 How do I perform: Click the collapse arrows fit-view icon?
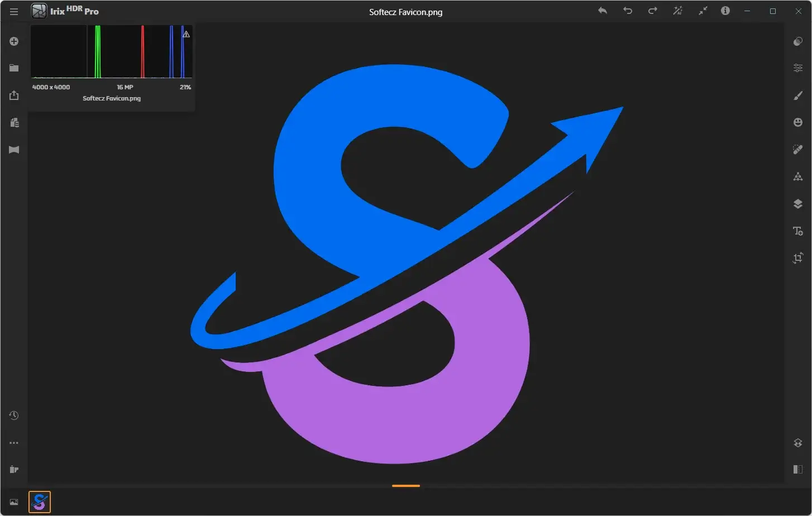tap(703, 11)
